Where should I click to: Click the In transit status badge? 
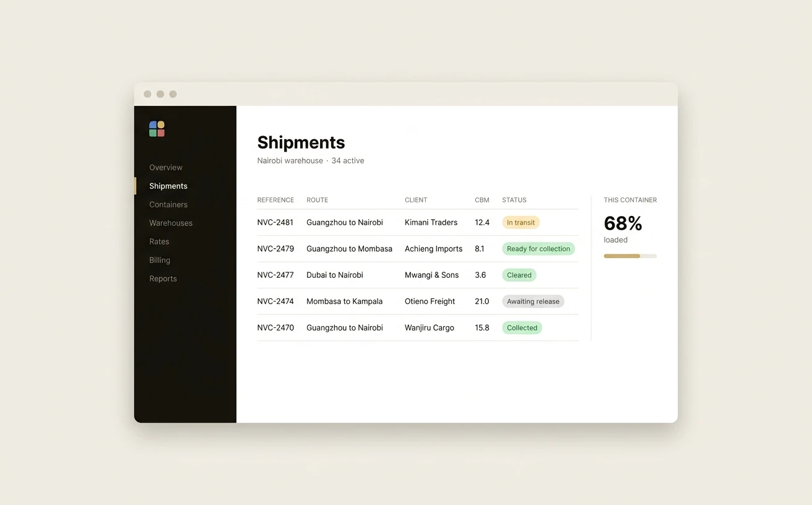pos(520,222)
